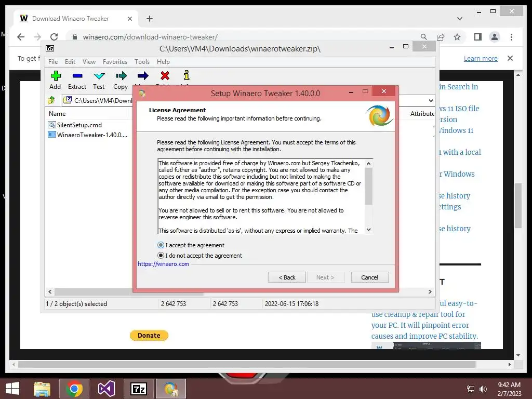This screenshot has width=532, height=399.
Task: Click the Add toolbar icon in 7-Zip
Action: point(56,76)
